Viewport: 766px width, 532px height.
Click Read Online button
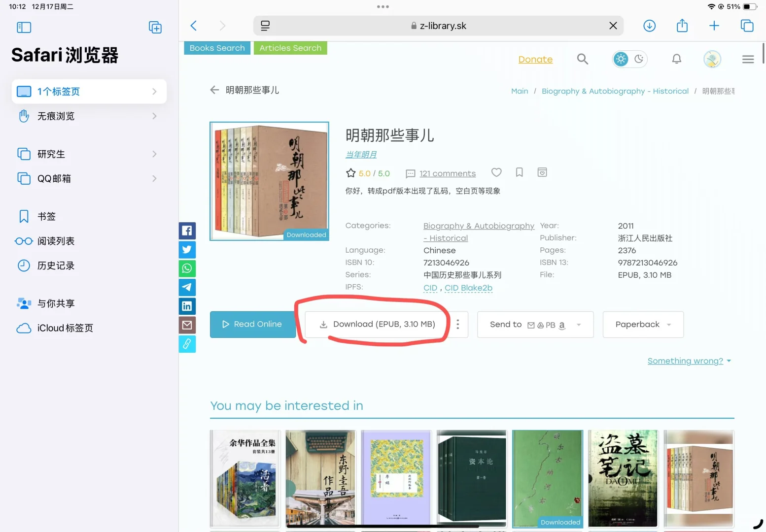tap(253, 324)
